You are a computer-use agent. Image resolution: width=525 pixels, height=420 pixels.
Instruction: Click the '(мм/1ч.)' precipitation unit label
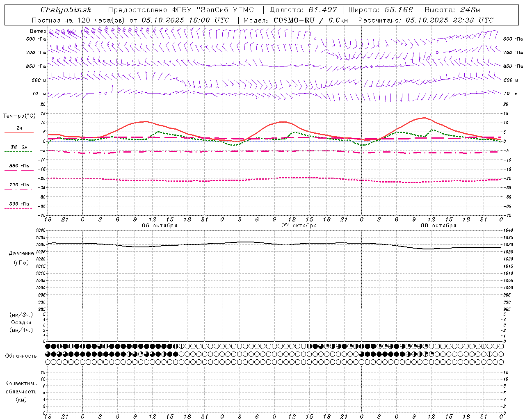tap(21, 330)
